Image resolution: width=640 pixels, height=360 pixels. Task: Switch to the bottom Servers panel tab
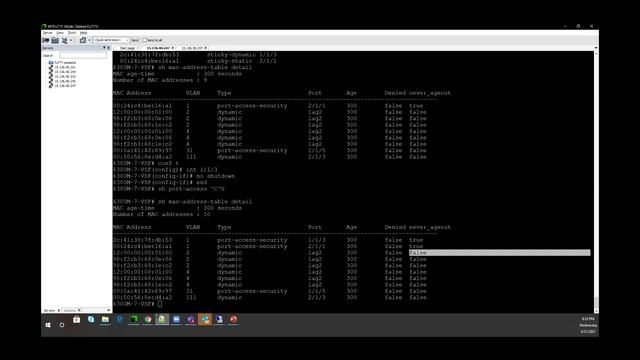pyautogui.click(x=51, y=310)
